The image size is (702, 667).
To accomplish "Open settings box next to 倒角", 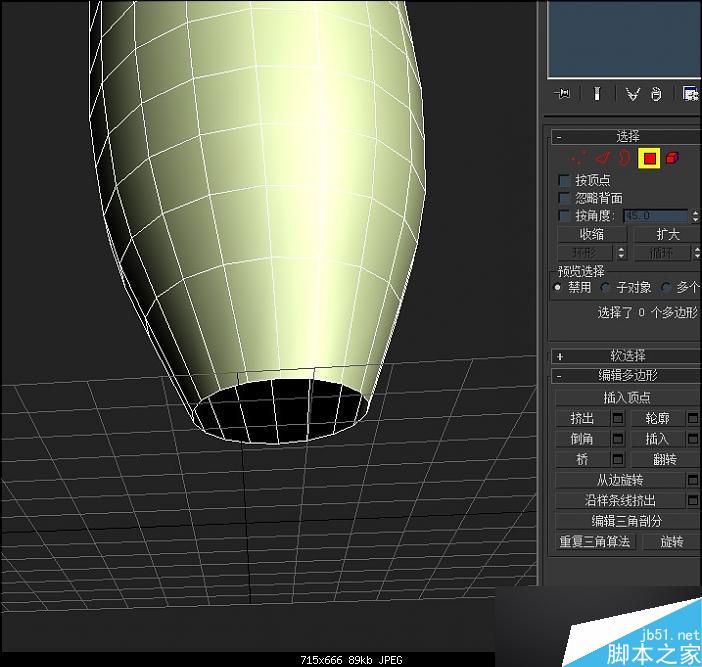I will click(618, 439).
